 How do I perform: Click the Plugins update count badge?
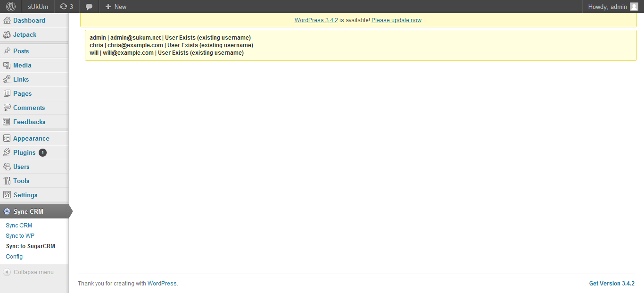(x=42, y=152)
